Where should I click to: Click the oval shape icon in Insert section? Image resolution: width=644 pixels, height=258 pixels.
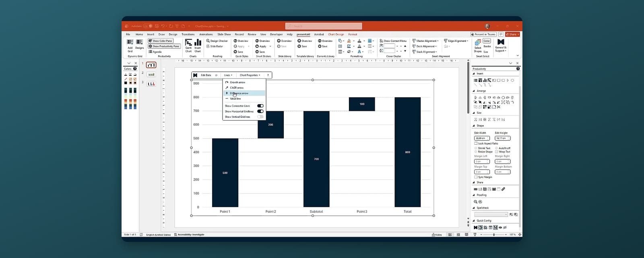pos(512,80)
